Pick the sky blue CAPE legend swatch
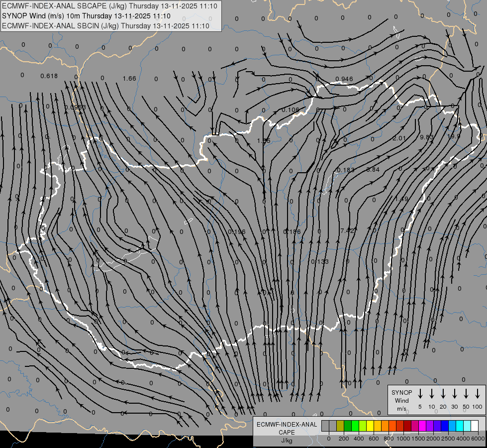Screen dimensions: 487x448 point(452,426)
